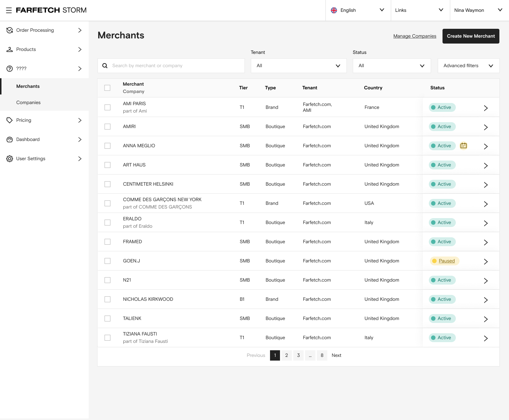Click the Paused status link for GOEN.J

(447, 261)
